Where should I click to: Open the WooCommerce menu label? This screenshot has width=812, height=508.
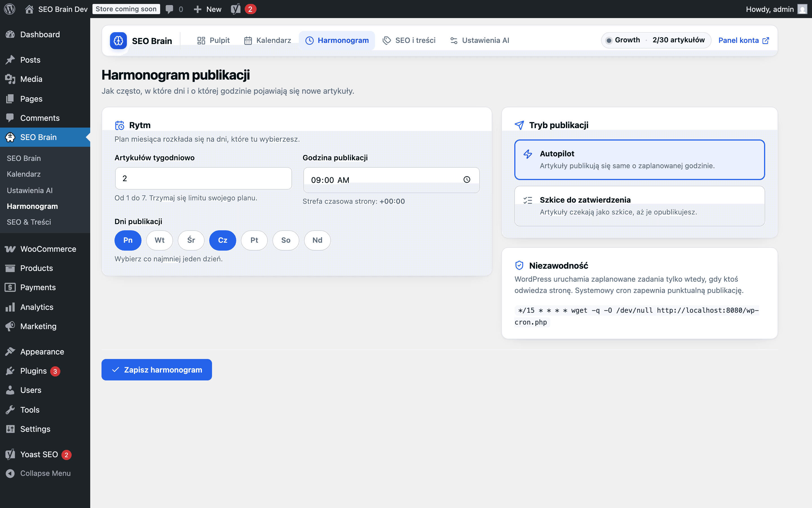coord(48,249)
